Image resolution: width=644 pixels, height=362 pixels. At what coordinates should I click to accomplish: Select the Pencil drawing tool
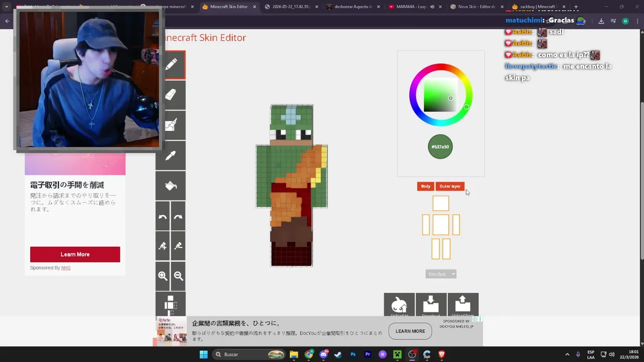tap(171, 65)
